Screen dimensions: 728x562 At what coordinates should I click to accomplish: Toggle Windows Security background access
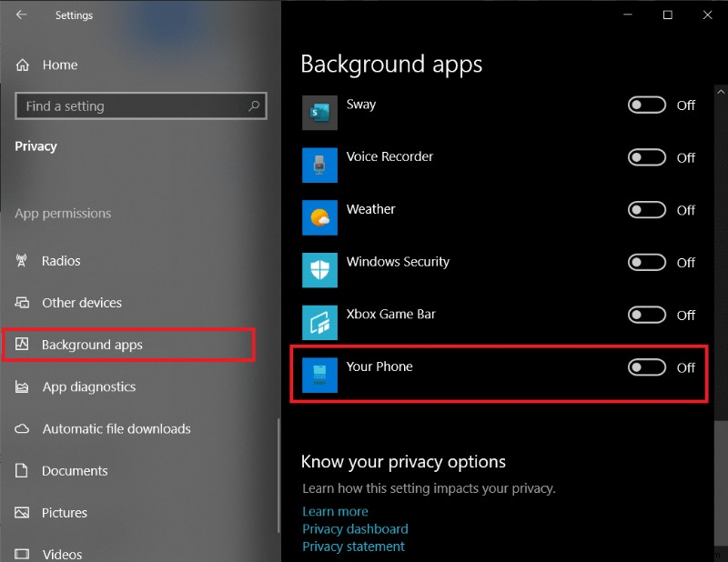pyautogui.click(x=647, y=262)
